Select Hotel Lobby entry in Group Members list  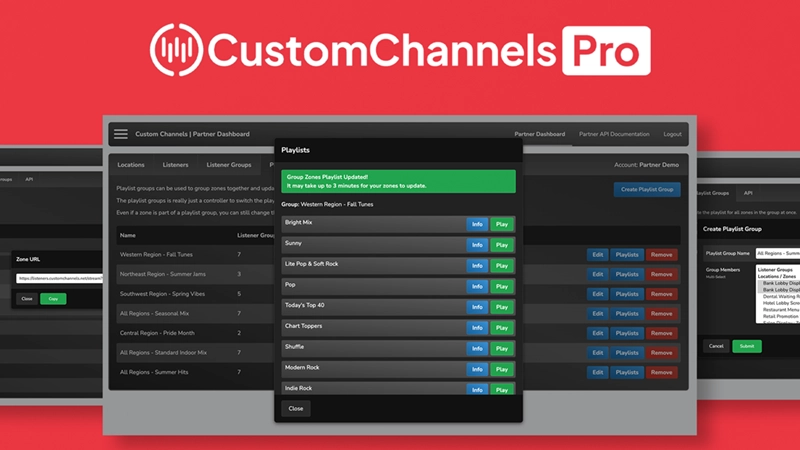(781, 303)
